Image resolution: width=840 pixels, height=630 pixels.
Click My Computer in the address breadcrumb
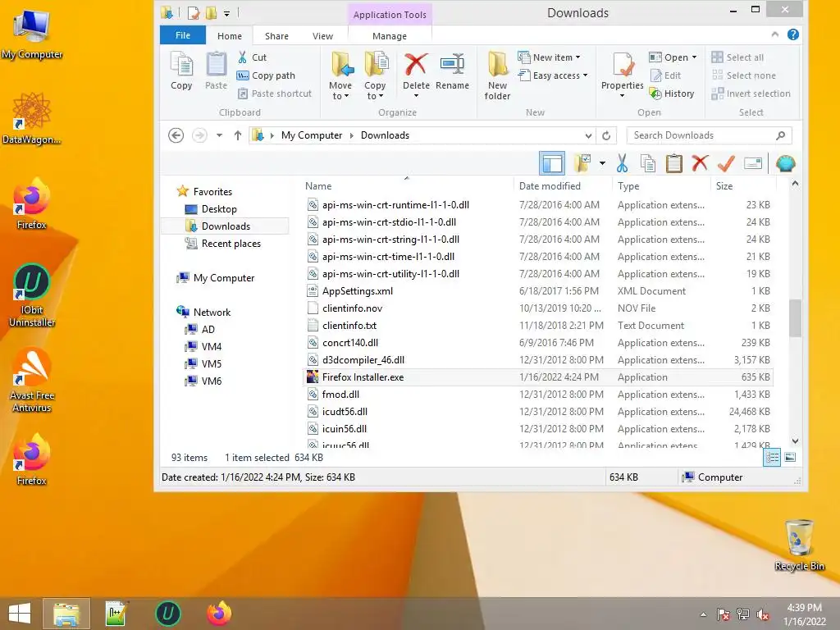(x=311, y=135)
